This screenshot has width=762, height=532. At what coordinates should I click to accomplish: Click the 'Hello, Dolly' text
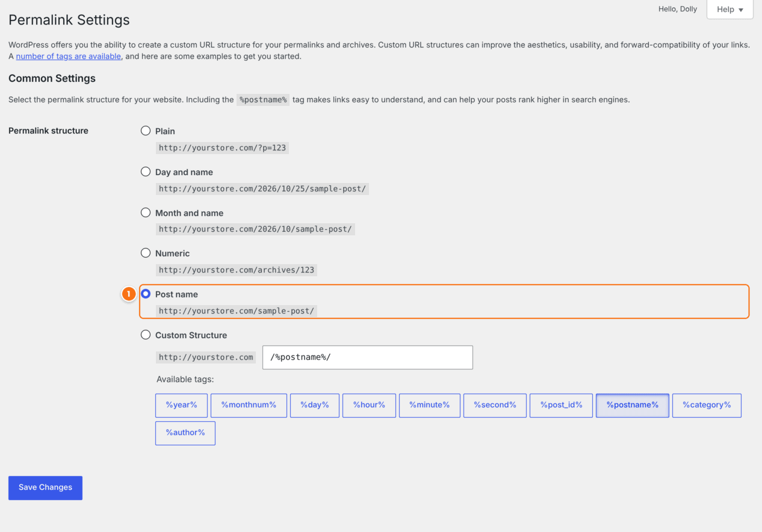coord(678,9)
